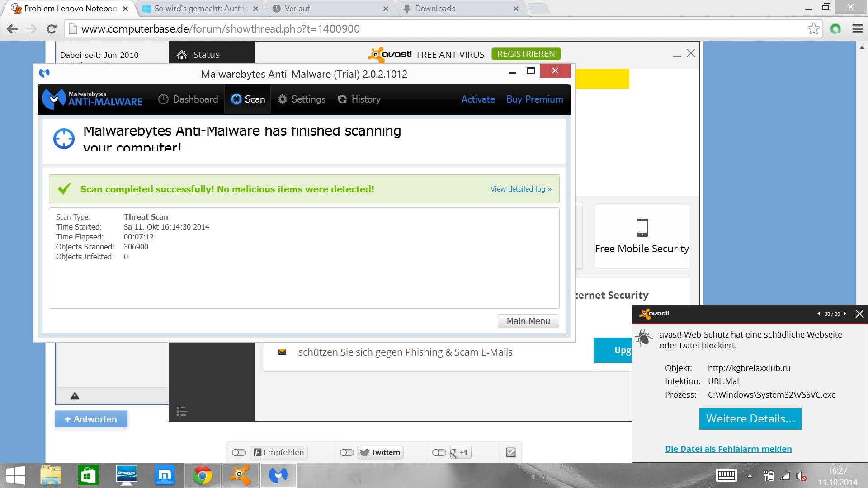Click the browser reload icon
Image resolution: width=868 pixels, height=488 pixels.
point(52,29)
